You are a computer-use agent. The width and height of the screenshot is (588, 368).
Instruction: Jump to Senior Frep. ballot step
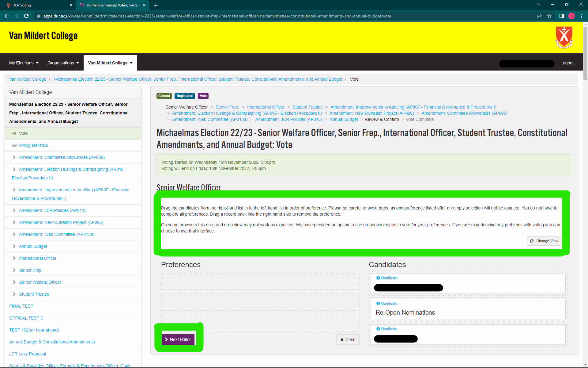pyautogui.click(x=227, y=107)
